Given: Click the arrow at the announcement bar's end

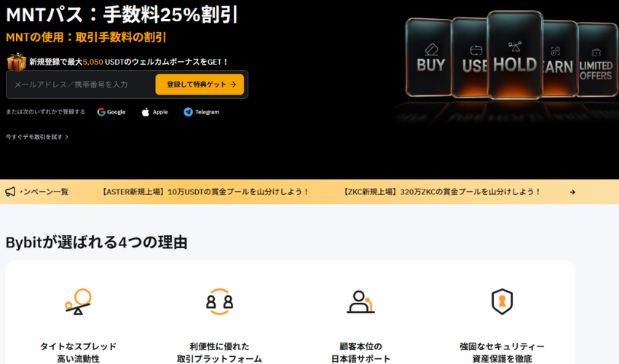Looking at the screenshot, I should tap(572, 192).
